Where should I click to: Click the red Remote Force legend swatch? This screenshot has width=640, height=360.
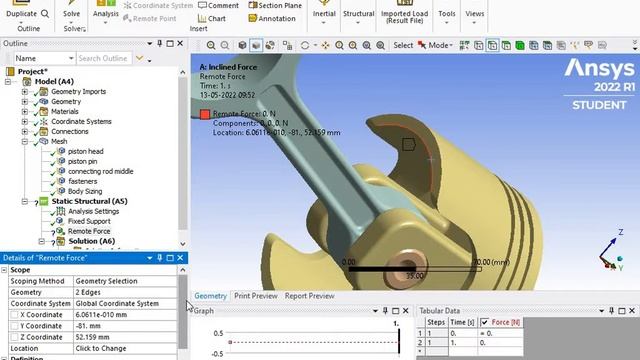pos(205,114)
